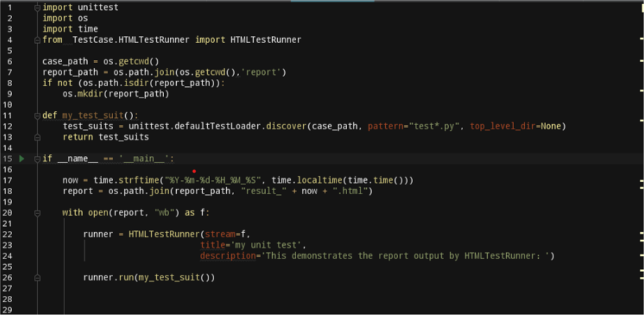Click the 'with' keyword on line 20
644x315 pixels.
click(x=72, y=213)
